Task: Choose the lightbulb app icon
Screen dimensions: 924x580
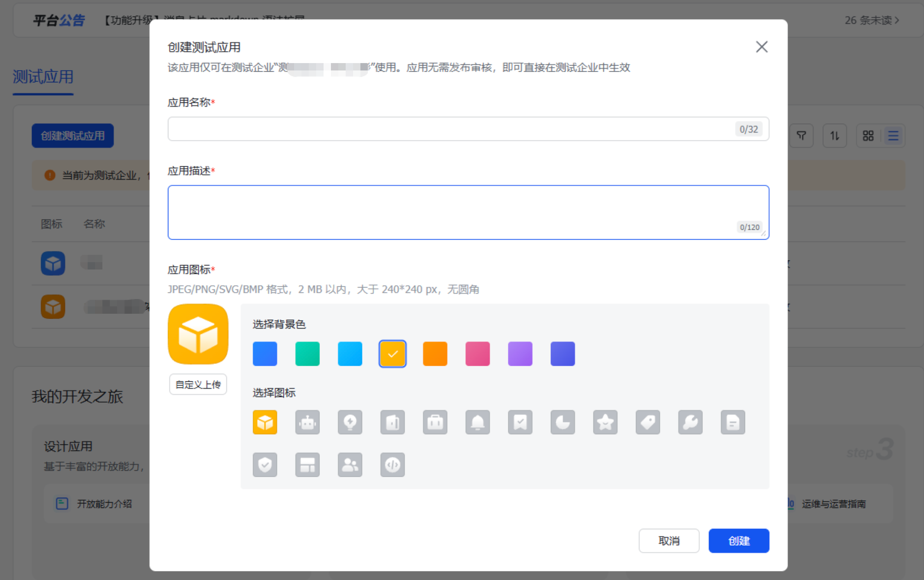Action: (x=350, y=422)
